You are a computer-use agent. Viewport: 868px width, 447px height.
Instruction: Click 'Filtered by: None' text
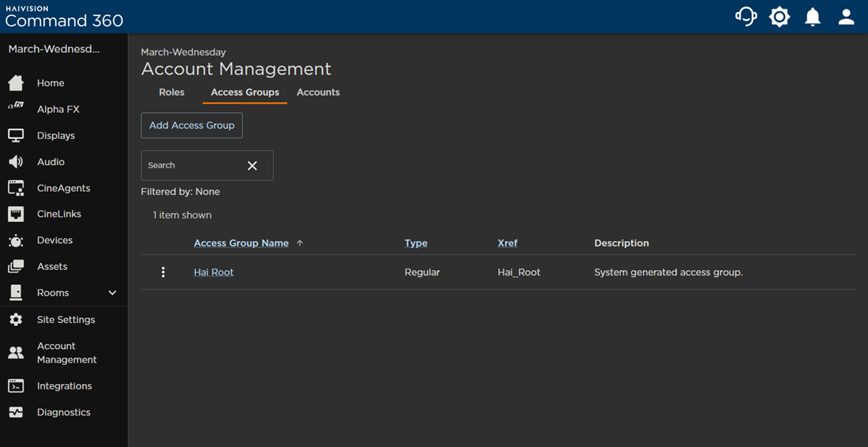point(181,192)
